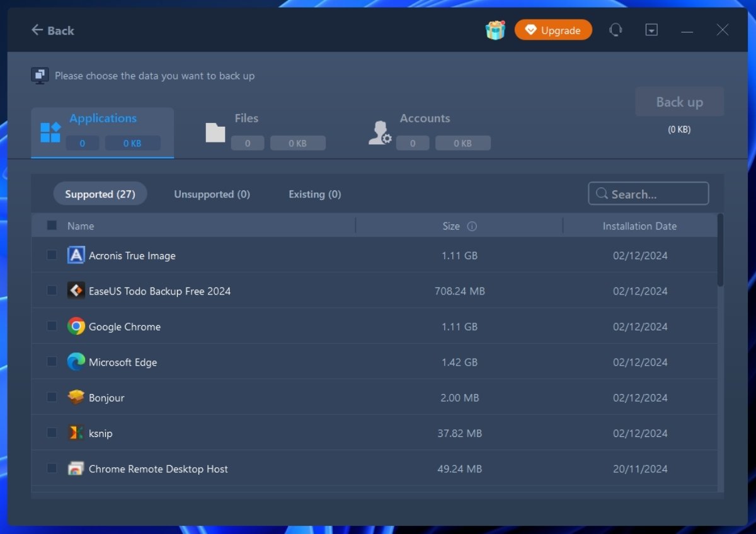
Task: Click the Acronis True Image app icon
Action: tap(76, 255)
